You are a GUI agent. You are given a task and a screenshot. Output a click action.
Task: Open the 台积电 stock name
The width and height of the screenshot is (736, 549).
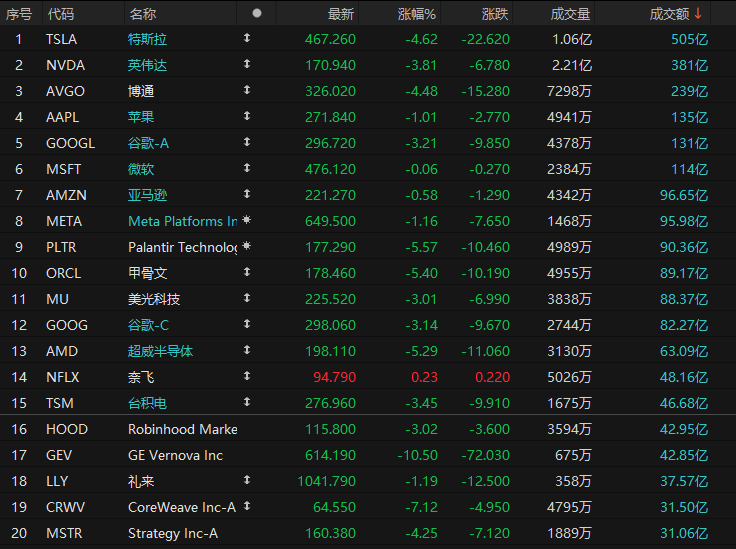pyautogui.click(x=147, y=403)
